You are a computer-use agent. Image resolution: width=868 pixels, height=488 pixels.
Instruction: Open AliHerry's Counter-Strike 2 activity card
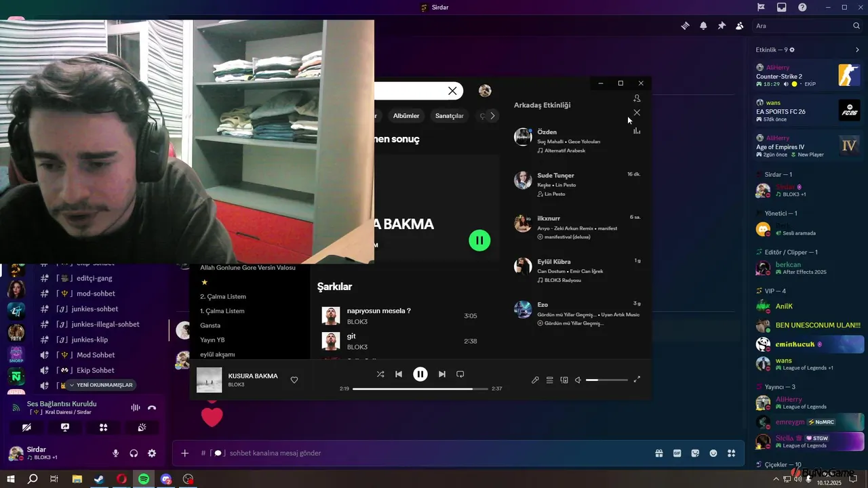pyautogui.click(x=810, y=75)
